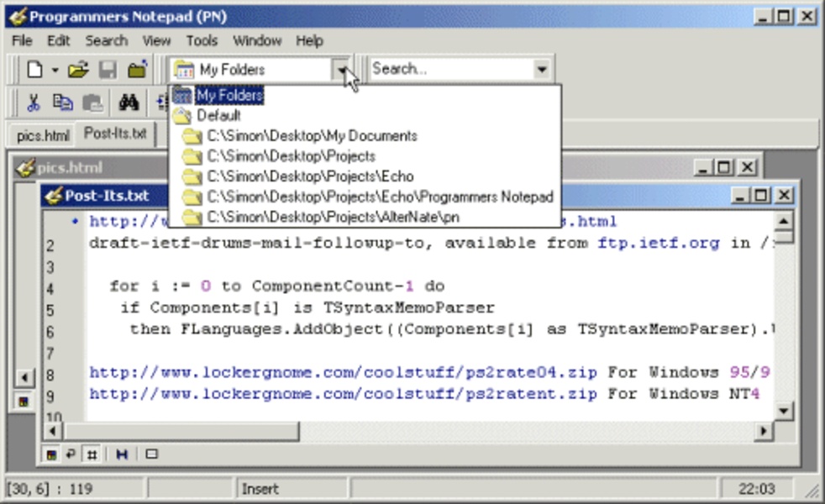Maximize the Post-Its.txt child window
Viewport: 825px width, 504px height.
(x=761, y=196)
